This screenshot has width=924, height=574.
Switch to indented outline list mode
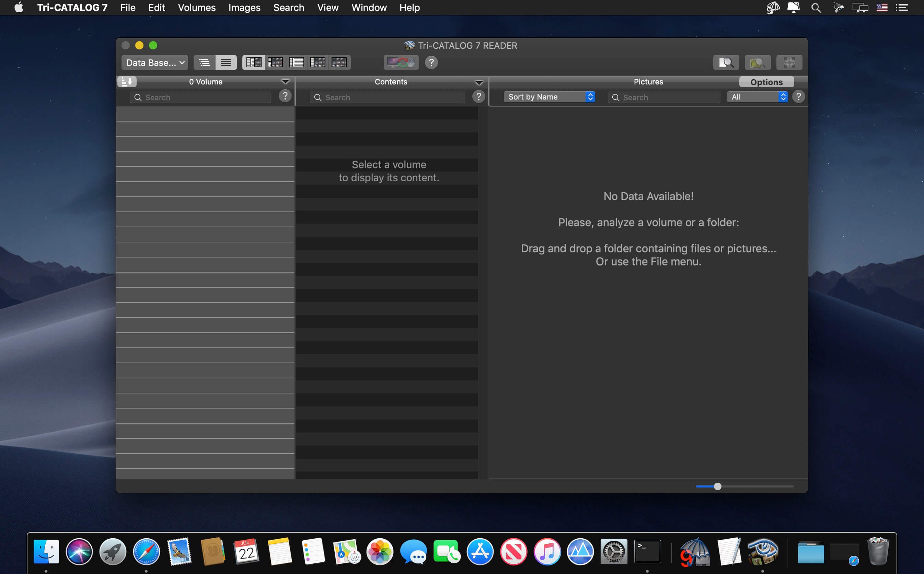(205, 62)
